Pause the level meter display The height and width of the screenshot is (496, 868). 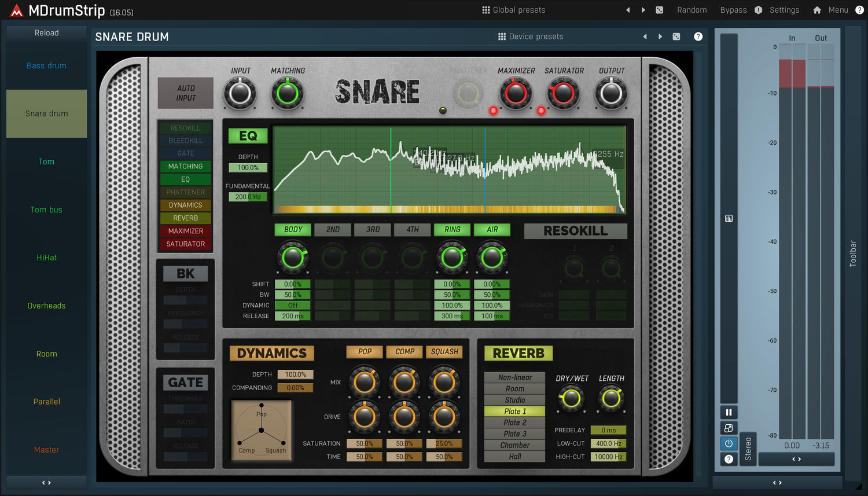729,412
